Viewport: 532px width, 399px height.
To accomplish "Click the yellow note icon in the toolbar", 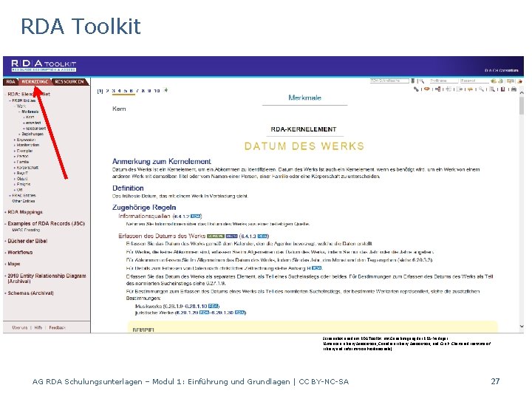I will (x=470, y=89).
